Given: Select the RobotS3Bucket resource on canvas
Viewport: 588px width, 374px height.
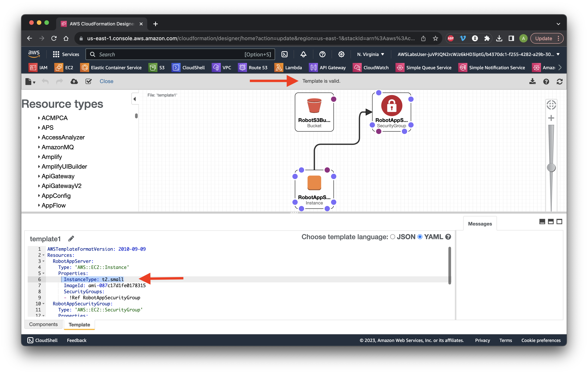Looking at the screenshot, I should [314, 112].
